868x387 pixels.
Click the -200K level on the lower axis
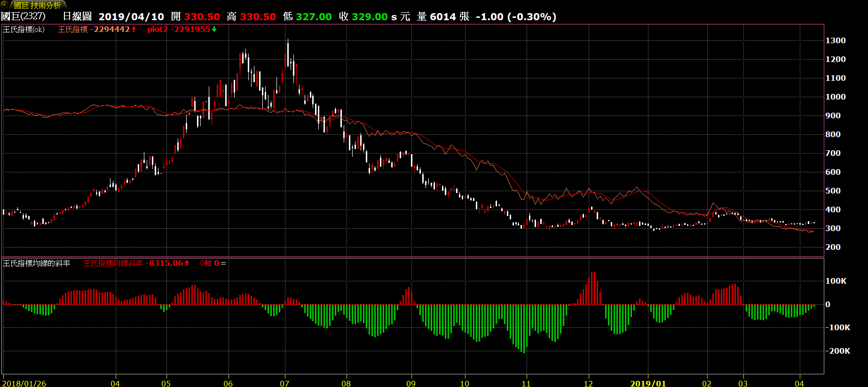(x=838, y=351)
